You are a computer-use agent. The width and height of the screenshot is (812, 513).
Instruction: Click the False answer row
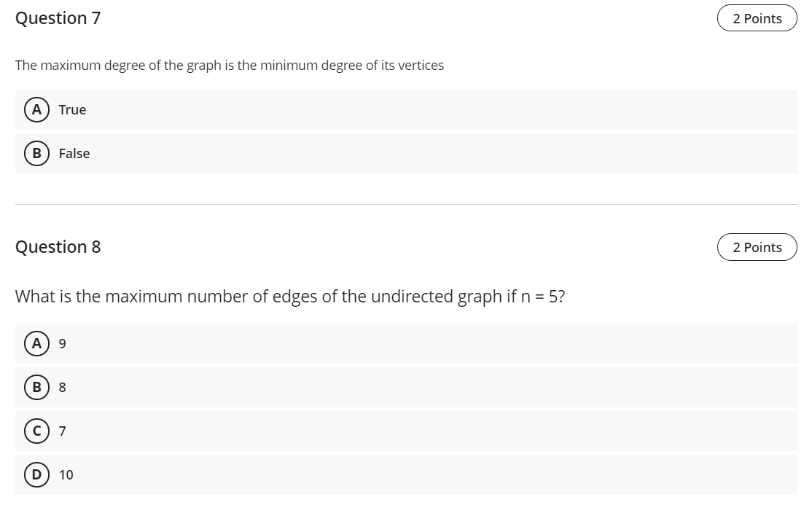coord(292,153)
